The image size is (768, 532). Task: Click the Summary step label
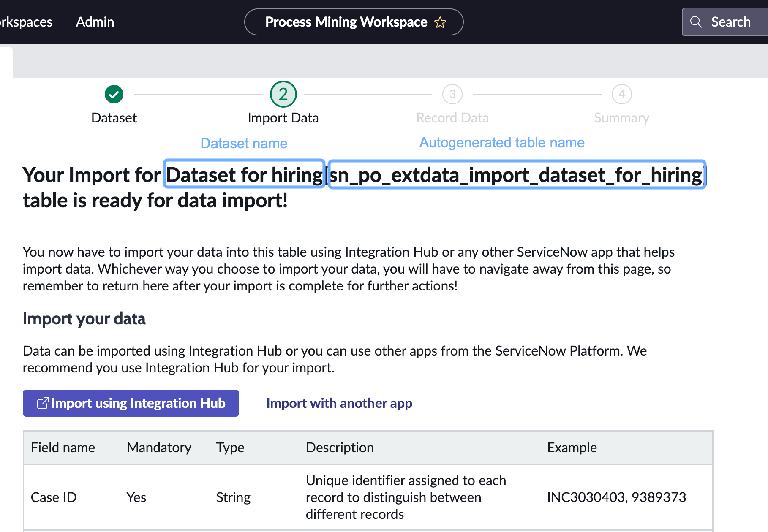click(x=621, y=118)
